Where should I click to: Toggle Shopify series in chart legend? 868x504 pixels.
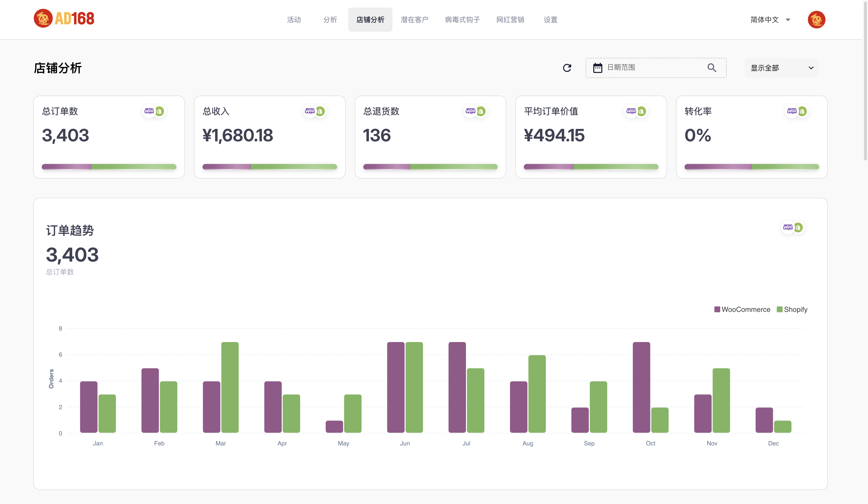[792, 310]
